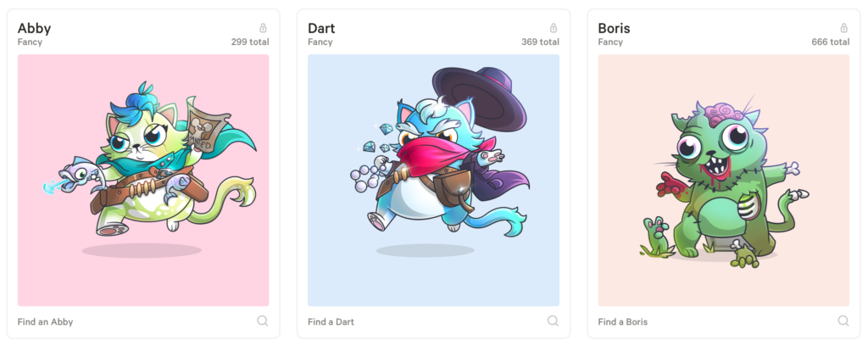Click the 666 total count label

pos(831,42)
